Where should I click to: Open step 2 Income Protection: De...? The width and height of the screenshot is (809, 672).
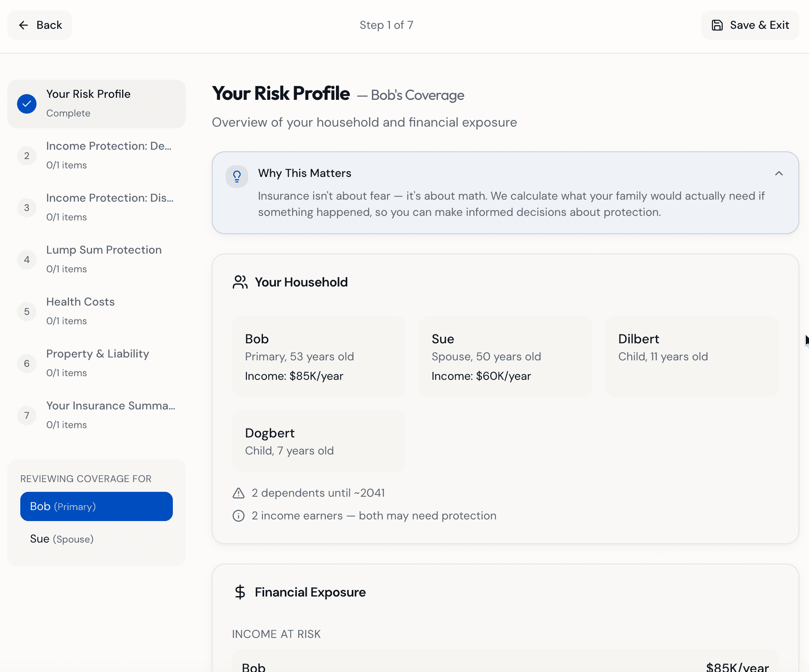pos(97,155)
